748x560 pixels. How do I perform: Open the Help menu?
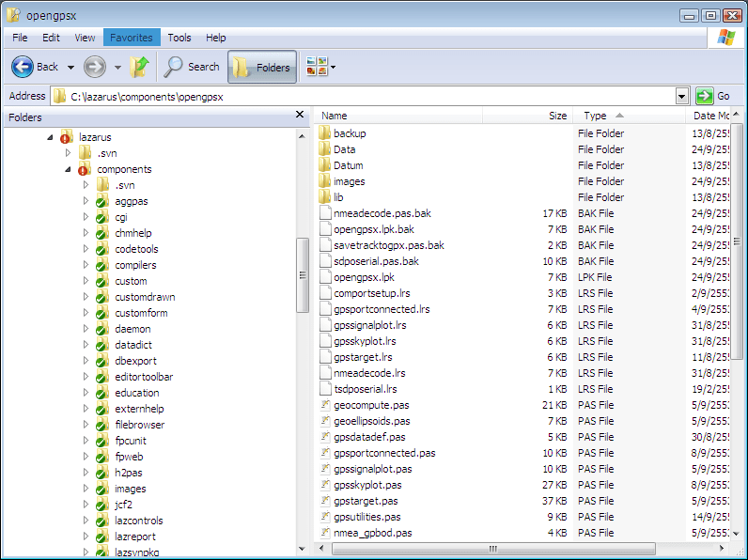point(215,38)
